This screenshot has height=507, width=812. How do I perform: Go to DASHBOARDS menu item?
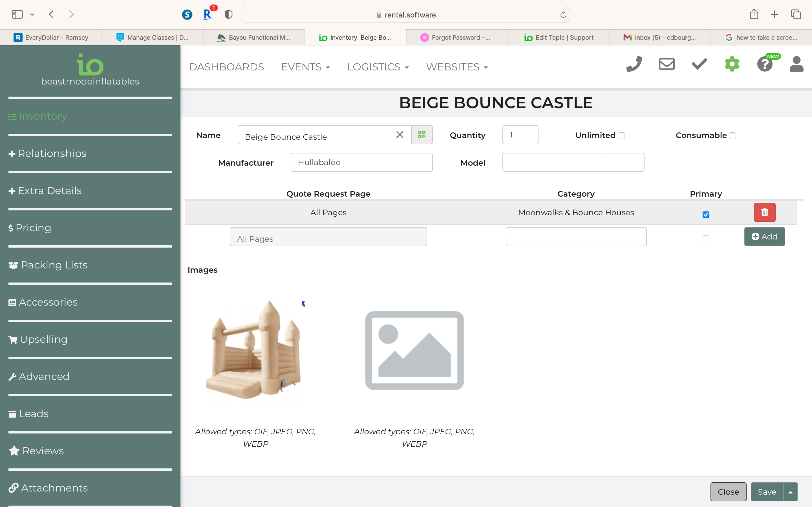click(226, 67)
